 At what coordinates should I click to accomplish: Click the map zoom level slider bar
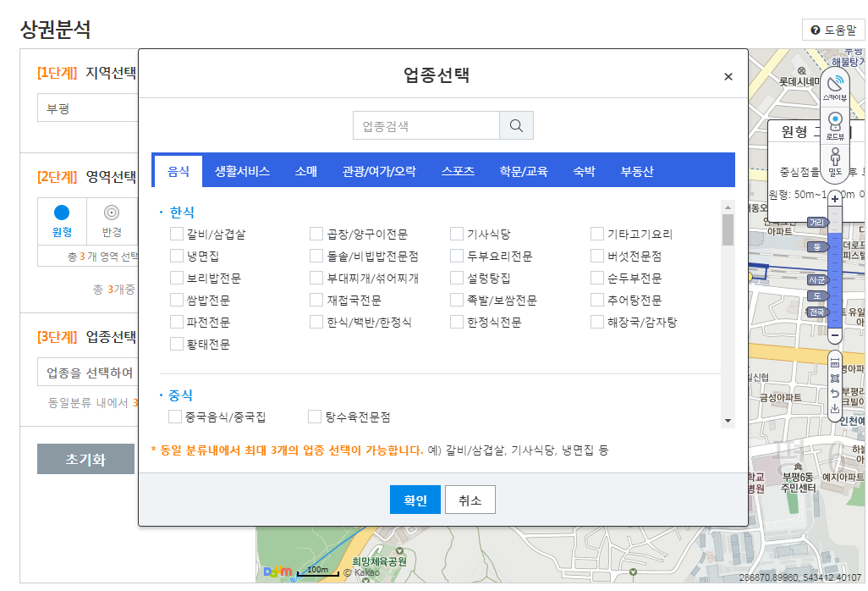835,267
